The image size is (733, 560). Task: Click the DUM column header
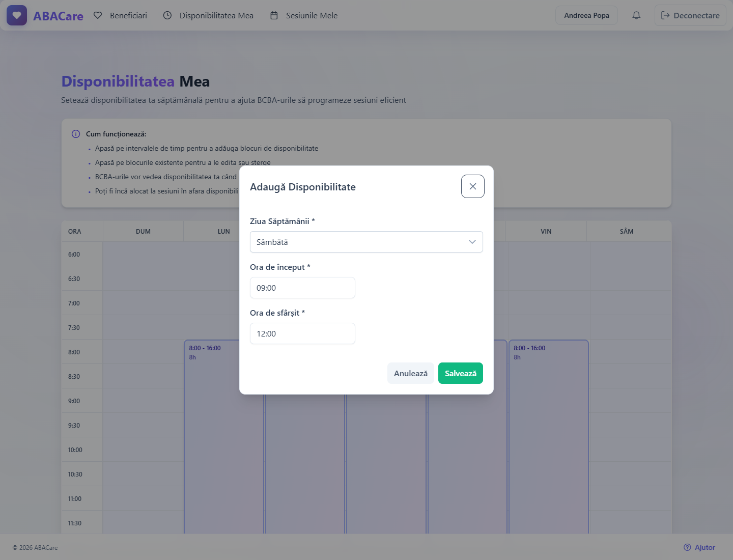point(143,231)
